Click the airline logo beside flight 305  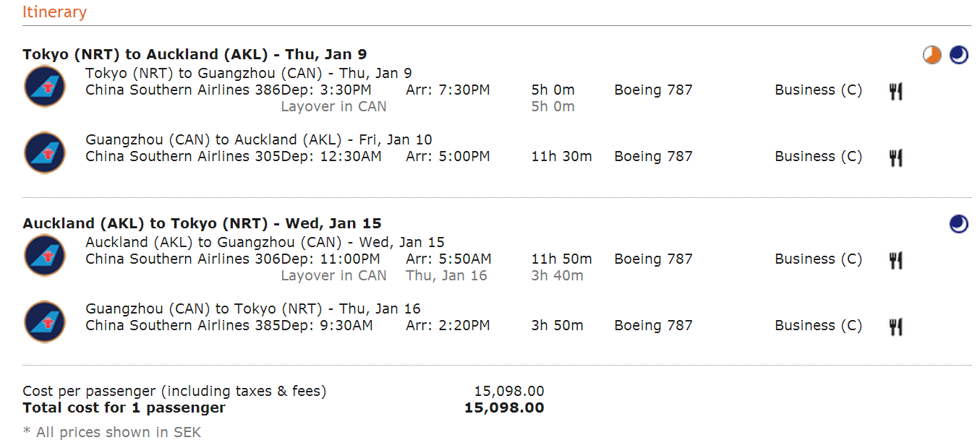pyautogui.click(x=44, y=152)
